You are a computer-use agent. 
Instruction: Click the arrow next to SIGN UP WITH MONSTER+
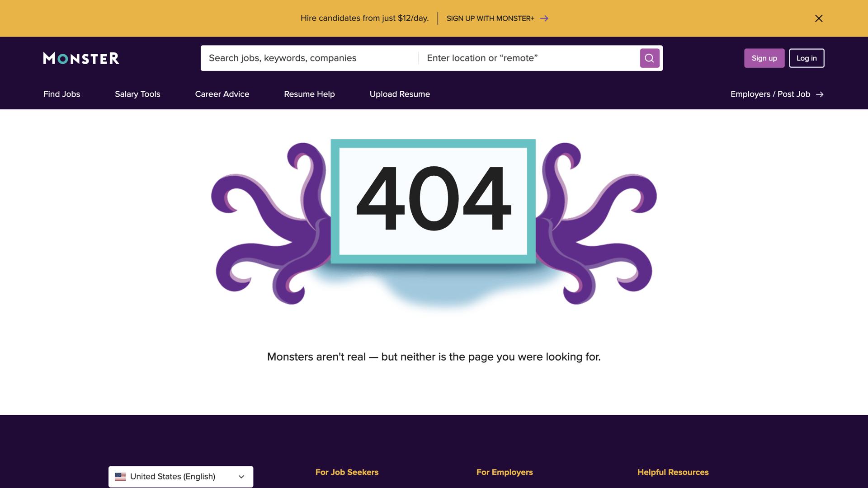point(544,19)
